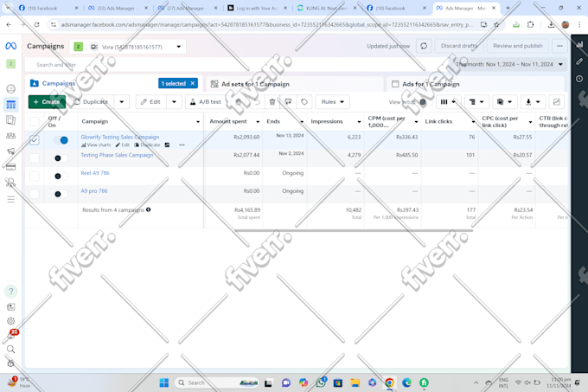Click the refresh data icon

pos(424,46)
